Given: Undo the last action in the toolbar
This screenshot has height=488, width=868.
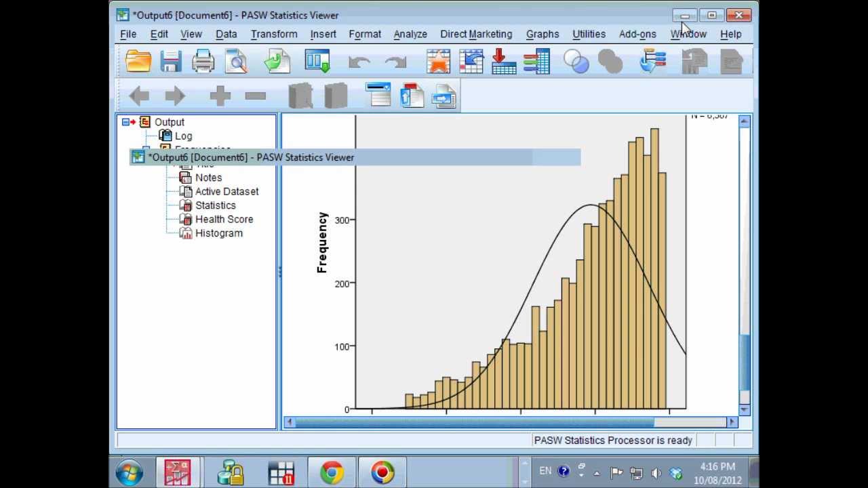Looking at the screenshot, I should 359,62.
